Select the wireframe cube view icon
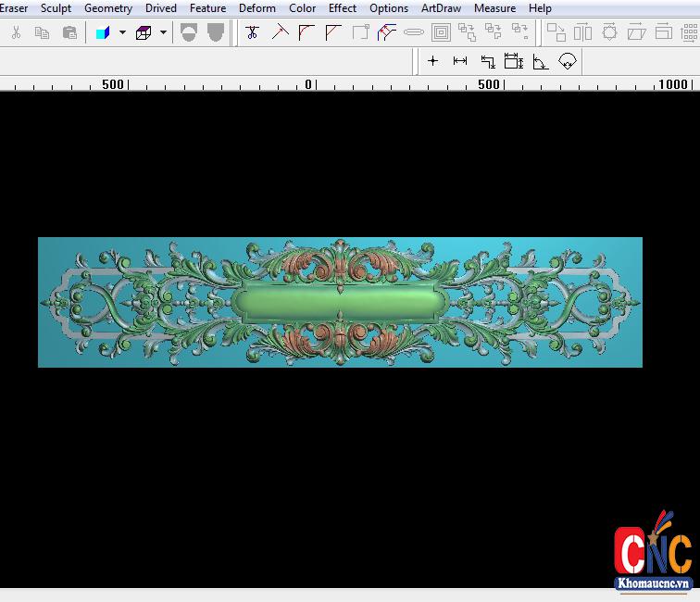 (144, 32)
